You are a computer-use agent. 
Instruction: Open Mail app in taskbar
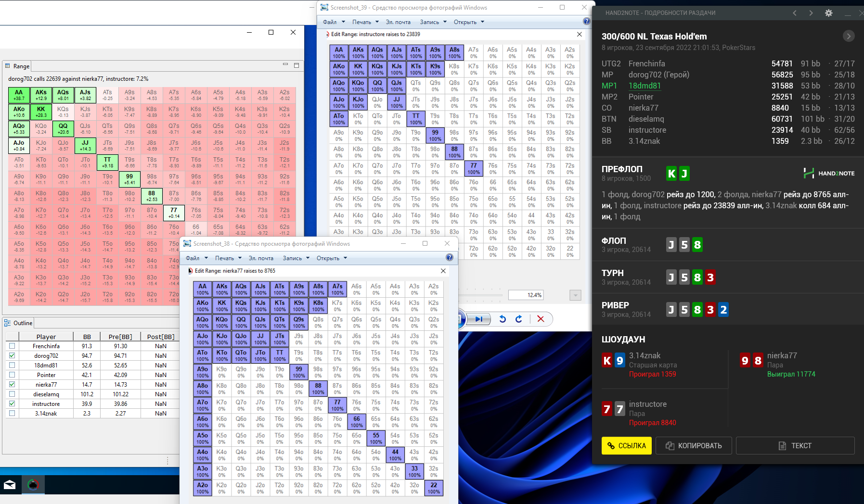tap(10, 485)
